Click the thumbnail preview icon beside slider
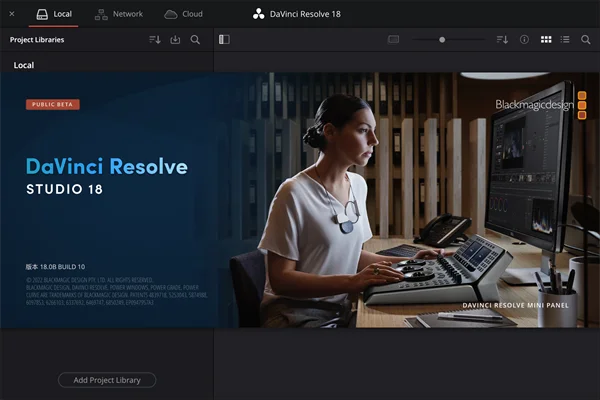The image size is (600, 400). pos(393,39)
